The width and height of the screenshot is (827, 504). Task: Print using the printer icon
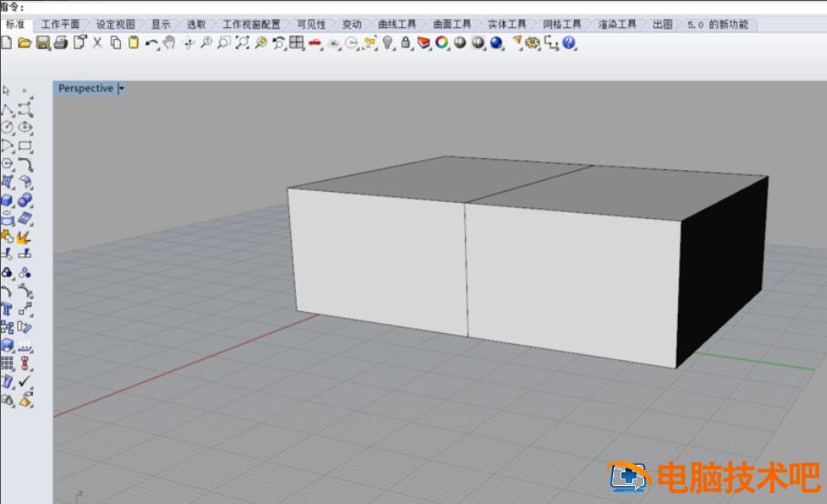pos(61,44)
